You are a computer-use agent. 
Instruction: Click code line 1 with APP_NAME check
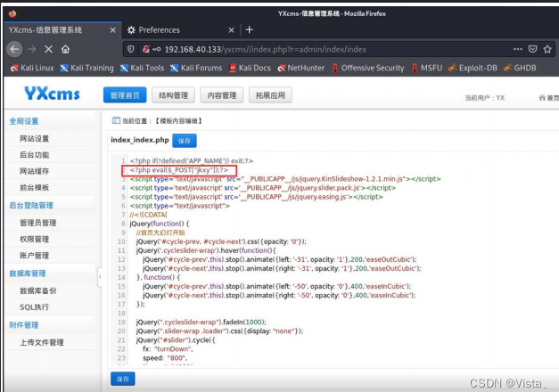pyautogui.click(x=192, y=160)
